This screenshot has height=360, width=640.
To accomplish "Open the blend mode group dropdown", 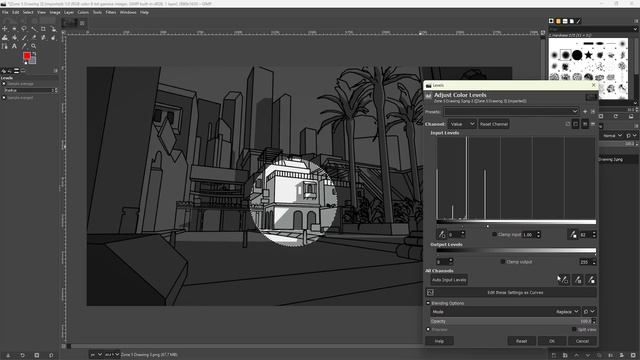I will coord(589,311).
